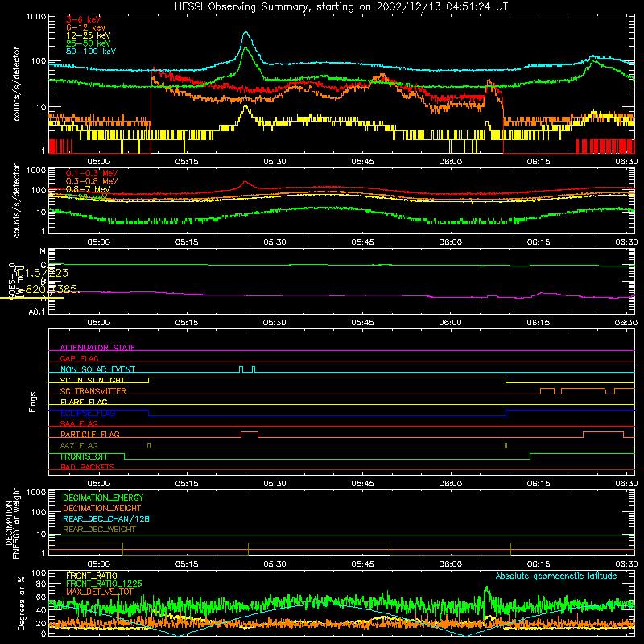Select the green 25-50 keV legend label
This screenshot has height=644, width=644.
[x=88, y=43]
